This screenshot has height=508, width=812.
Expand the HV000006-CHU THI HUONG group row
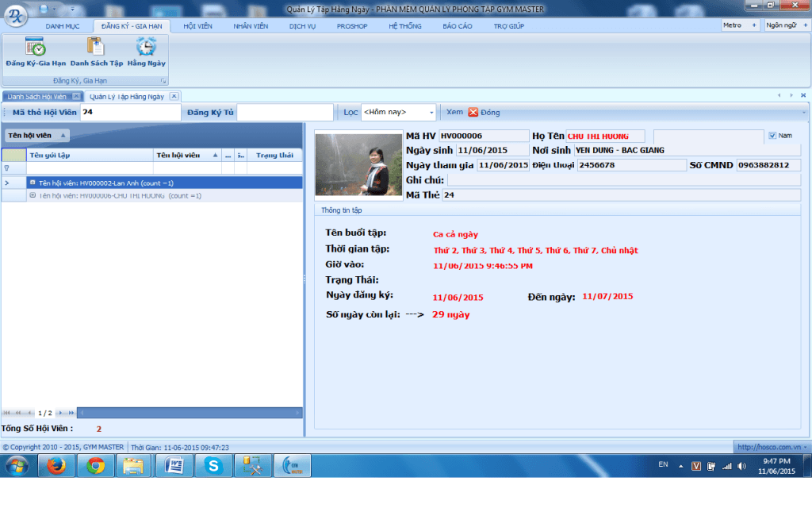pyautogui.click(x=33, y=195)
